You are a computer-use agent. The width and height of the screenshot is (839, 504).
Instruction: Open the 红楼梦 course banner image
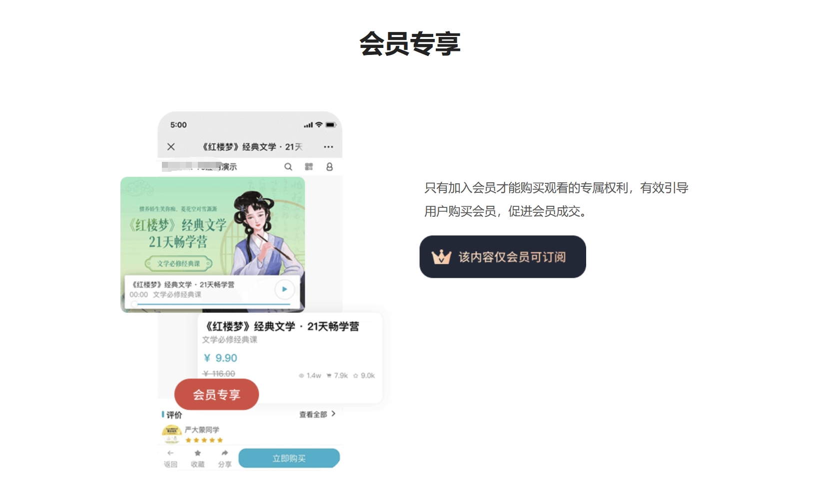[x=212, y=226]
